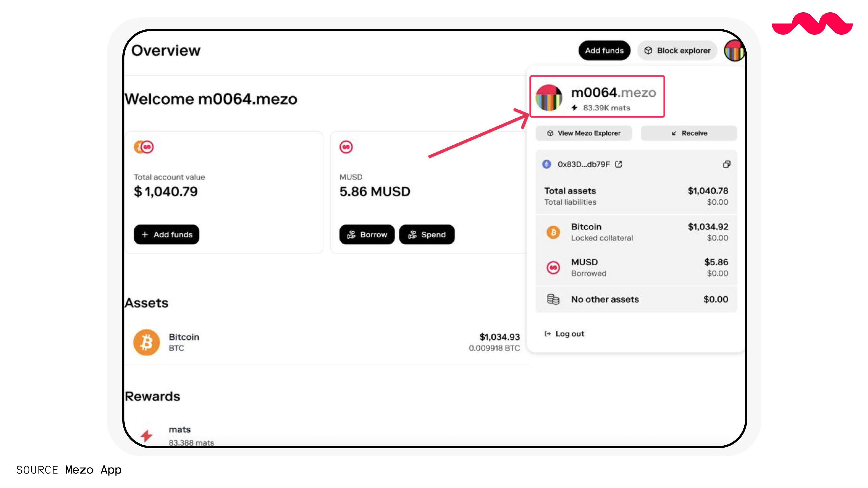868x488 pixels.
Task: Click the BTC-MUSD combined icon in account value card
Action: coord(144,147)
